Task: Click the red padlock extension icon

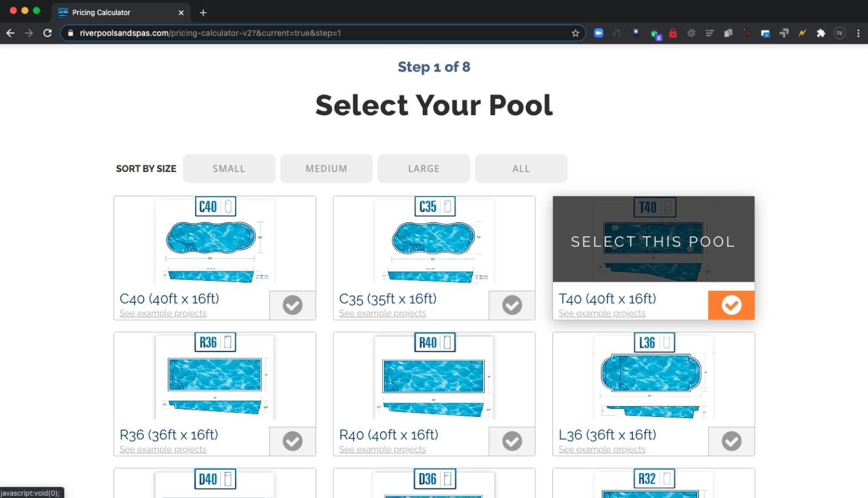Action: click(672, 33)
